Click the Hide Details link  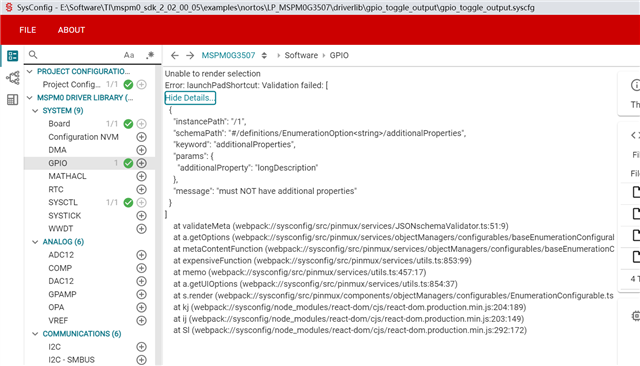(190, 98)
